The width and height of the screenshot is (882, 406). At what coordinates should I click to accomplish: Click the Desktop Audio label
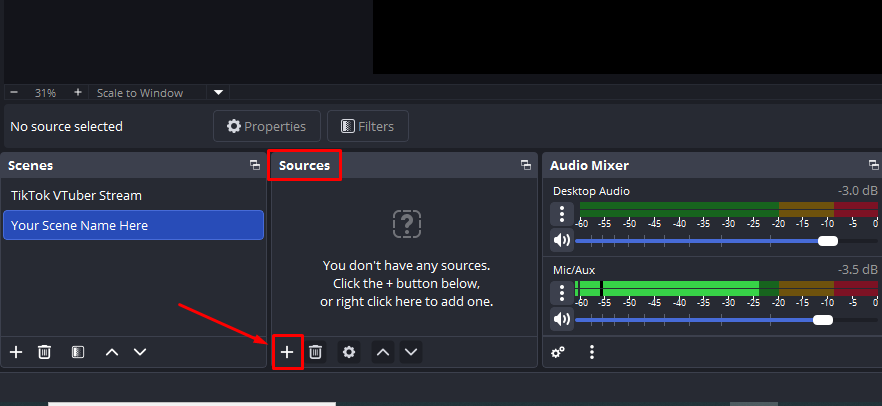591,191
